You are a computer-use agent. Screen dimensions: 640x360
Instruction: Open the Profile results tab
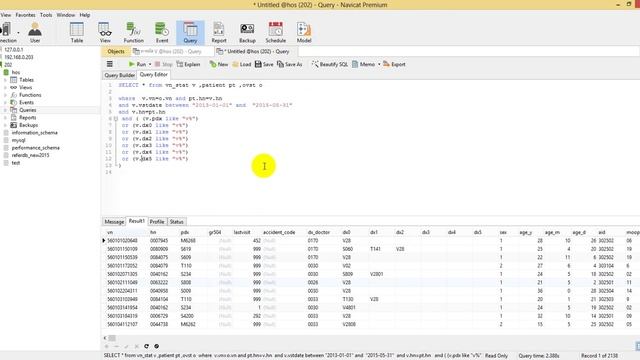pos(157,222)
